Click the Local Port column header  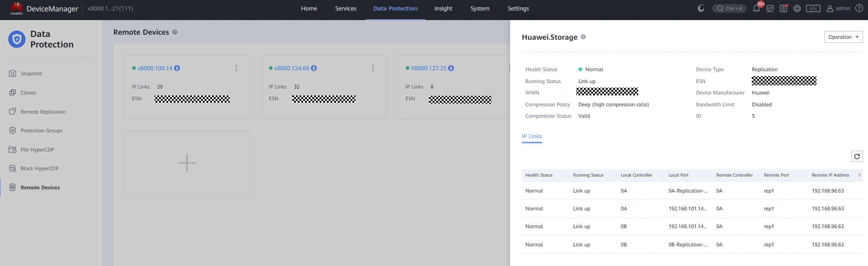678,175
